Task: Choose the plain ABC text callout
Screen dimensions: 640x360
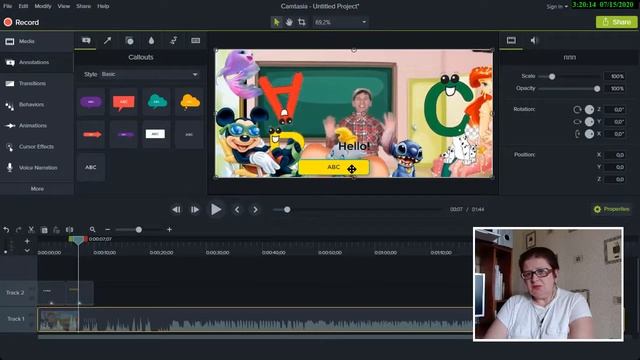Action: 91,167
